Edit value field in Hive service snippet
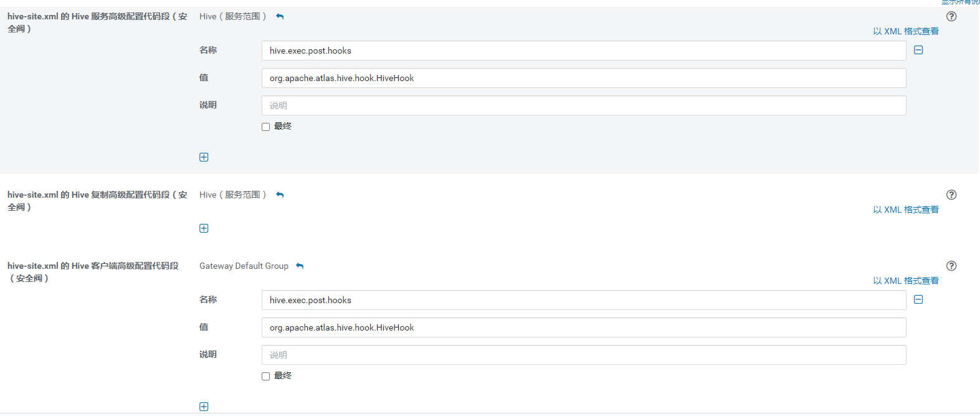The image size is (980, 416). 584,78
